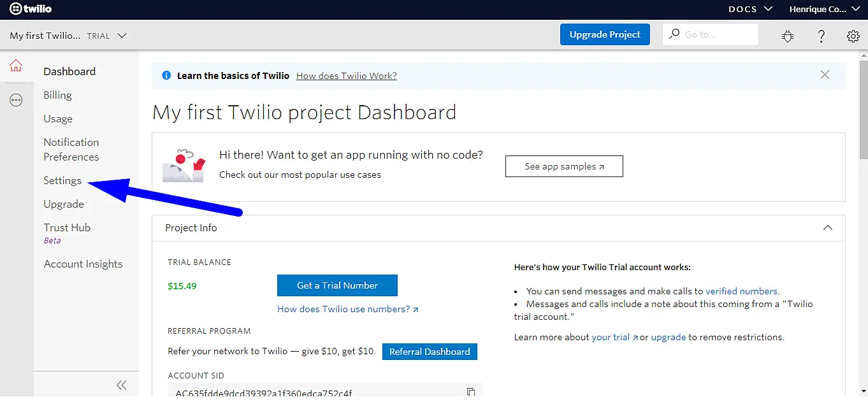Open Trust Hub in the sidebar
868x402 pixels.
(x=67, y=228)
